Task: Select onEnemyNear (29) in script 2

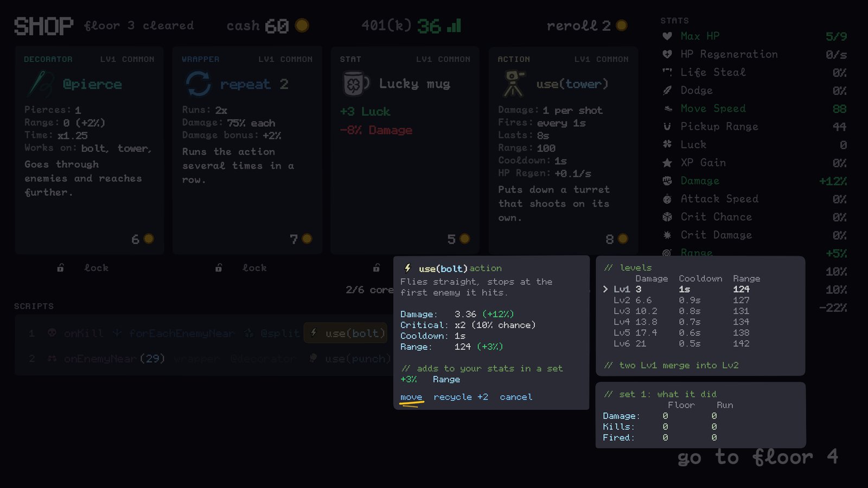Action: [x=106, y=358]
